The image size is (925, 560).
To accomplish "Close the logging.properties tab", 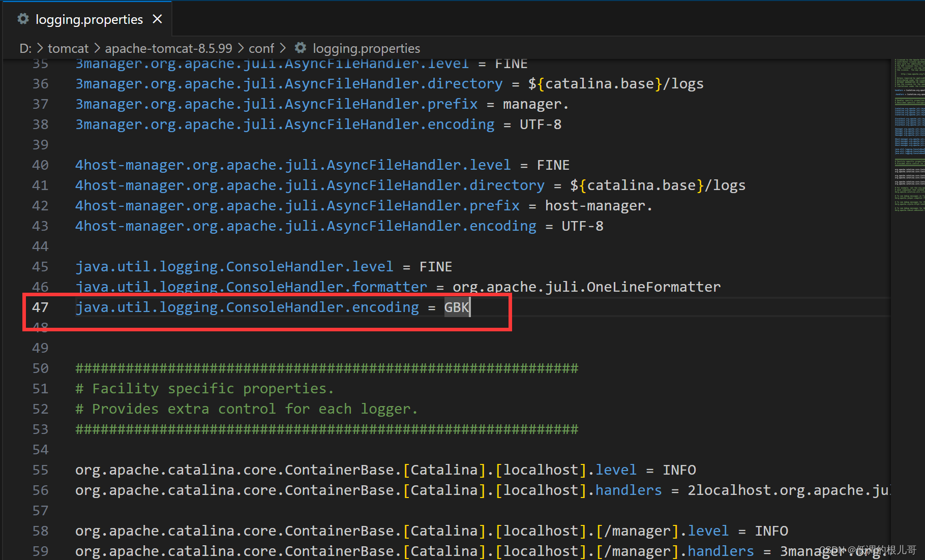I will [158, 19].
